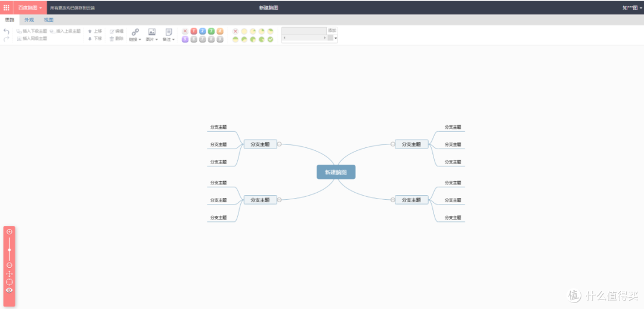Set priority 4 orange icon

pyautogui.click(x=220, y=31)
